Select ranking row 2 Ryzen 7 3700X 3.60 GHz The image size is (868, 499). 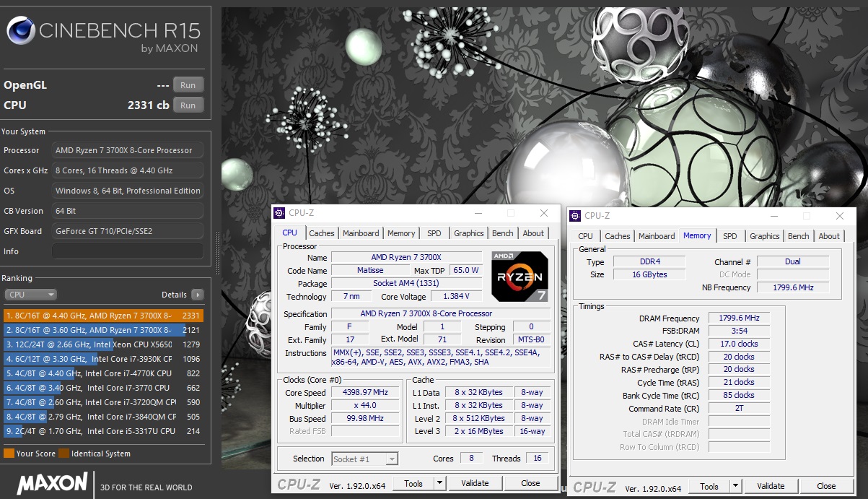[x=103, y=330]
